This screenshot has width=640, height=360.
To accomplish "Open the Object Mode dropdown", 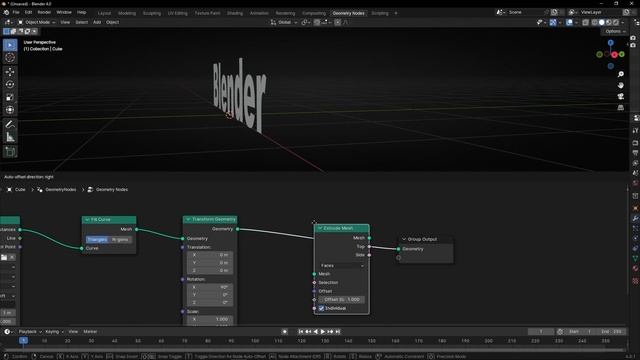I will pos(36,22).
